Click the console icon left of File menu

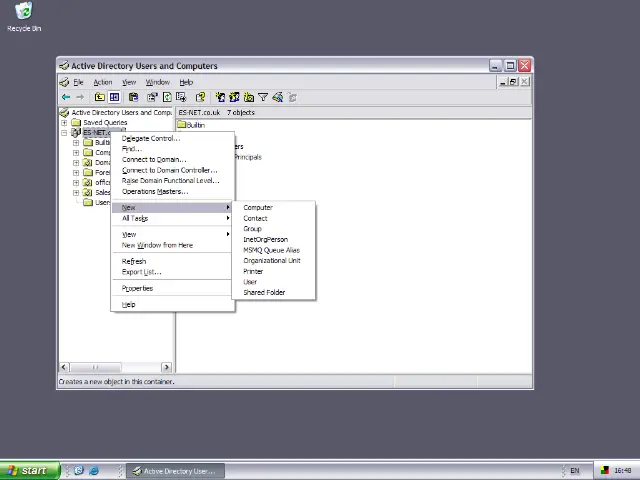click(x=64, y=82)
